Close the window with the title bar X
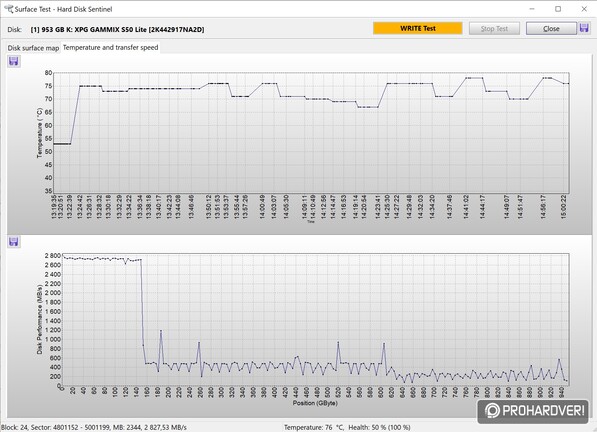The width and height of the screenshot is (597, 432). click(584, 9)
